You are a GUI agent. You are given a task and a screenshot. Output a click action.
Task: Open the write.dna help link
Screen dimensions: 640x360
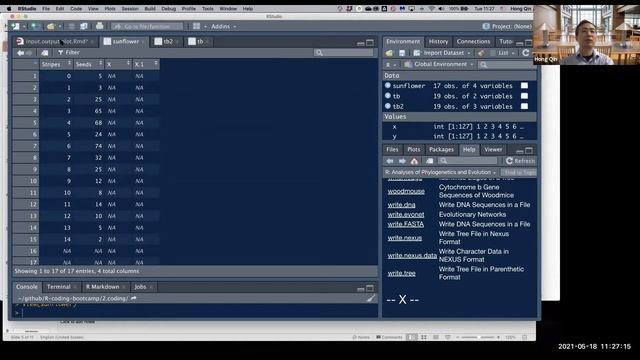coord(402,205)
